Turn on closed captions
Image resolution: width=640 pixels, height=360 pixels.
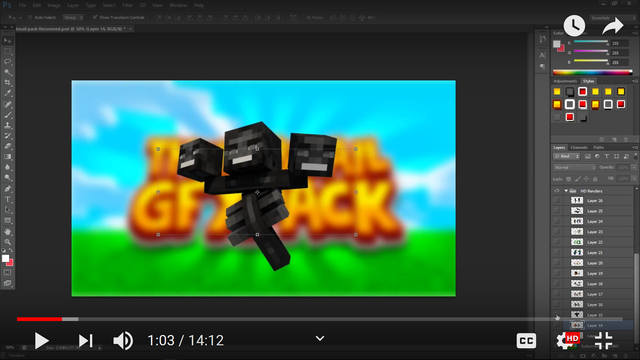point(526,341)
